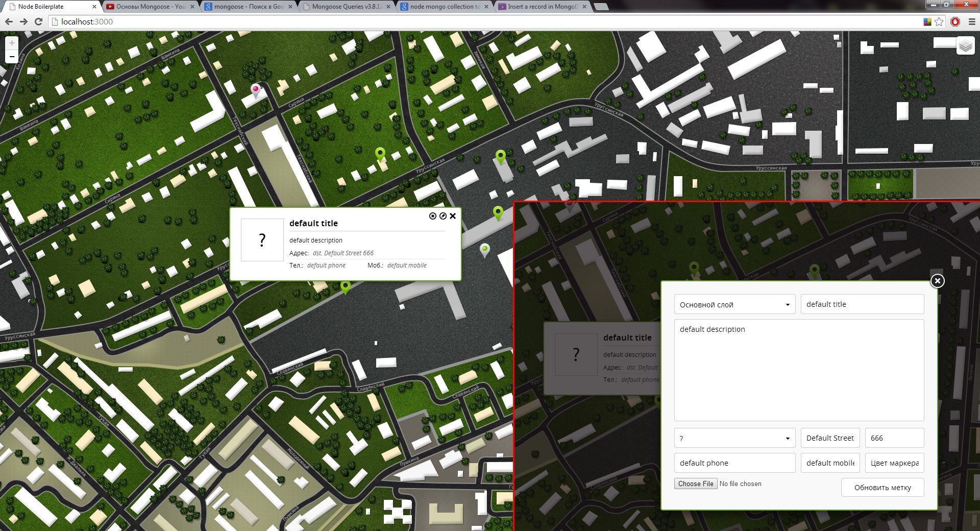The image size is (980, 531).
Task: Click inside the "default description" text area
Action: pyautogui.click(x=799, y=370)
